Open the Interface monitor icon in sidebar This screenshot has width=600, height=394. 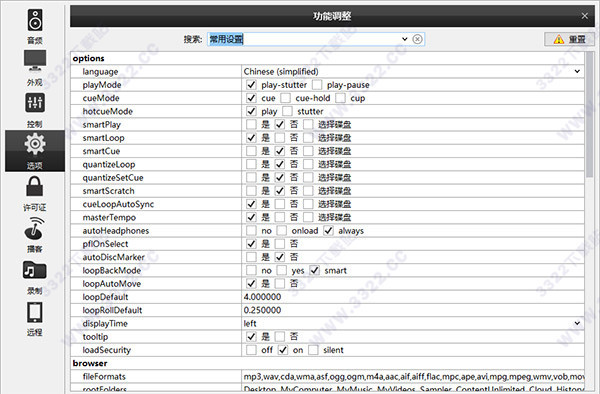[35, 60]
